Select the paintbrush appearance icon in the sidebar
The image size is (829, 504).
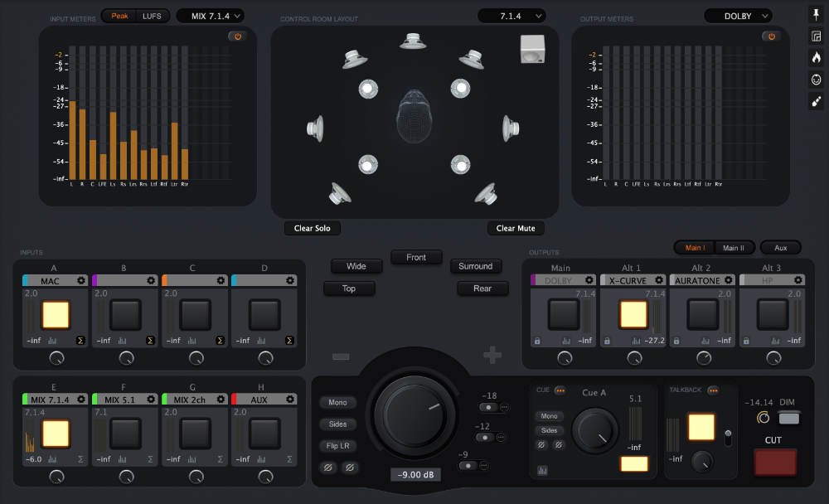click(x=815, y=102)
